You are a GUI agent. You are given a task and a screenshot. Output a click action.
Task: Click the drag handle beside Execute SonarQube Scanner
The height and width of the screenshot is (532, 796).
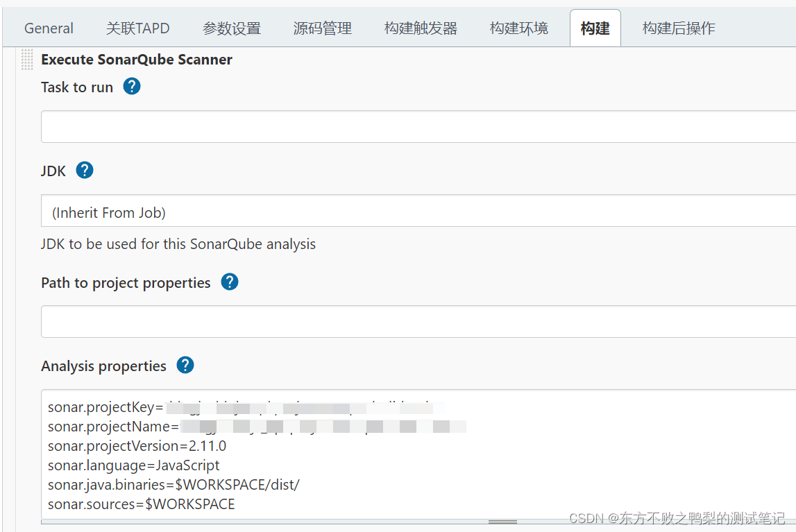click(27, 60)
